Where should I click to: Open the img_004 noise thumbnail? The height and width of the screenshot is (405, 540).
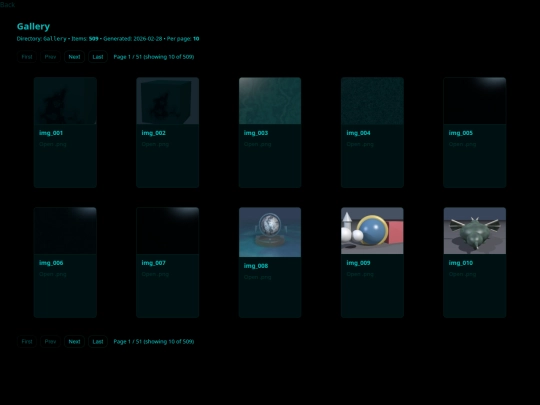pyautogui.click(x=372, y=101)
